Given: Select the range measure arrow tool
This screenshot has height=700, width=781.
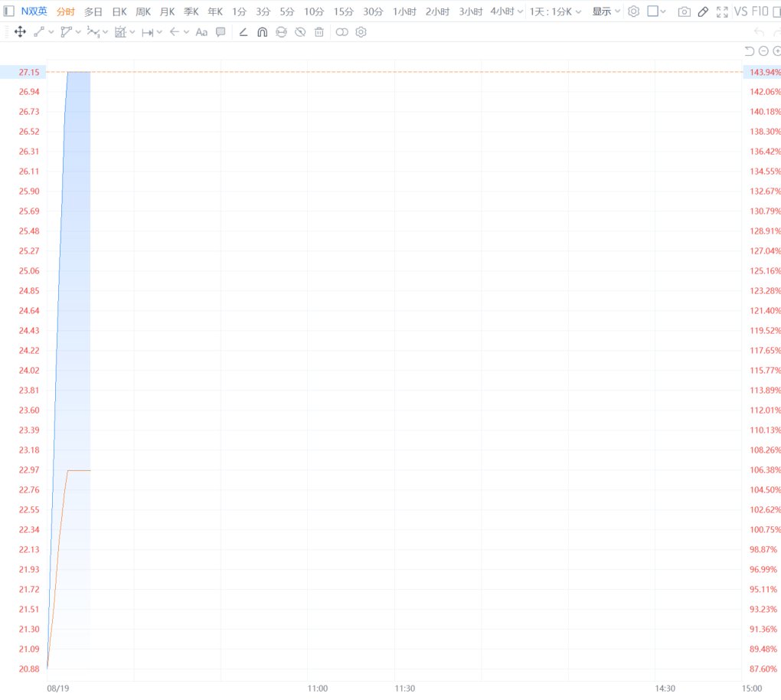Looking at the screenshot, I should click(x=148, y=32).
